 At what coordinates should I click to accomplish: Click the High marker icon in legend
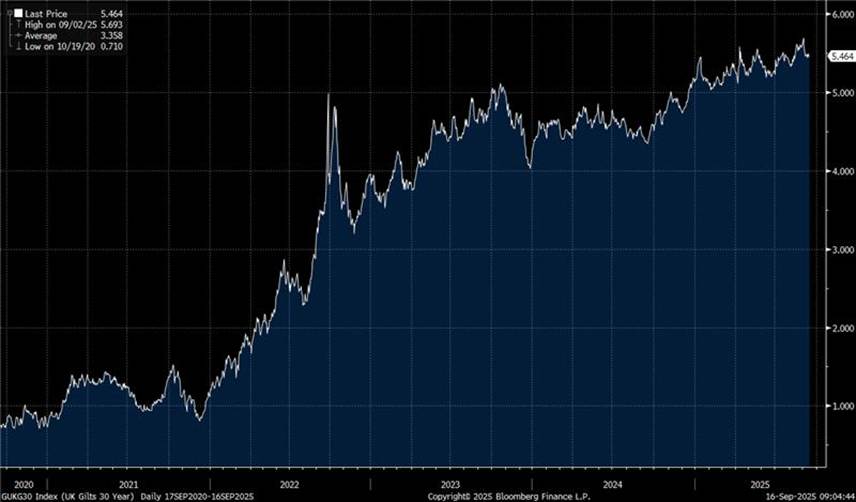pyautogui.click(x=17, y=25)
